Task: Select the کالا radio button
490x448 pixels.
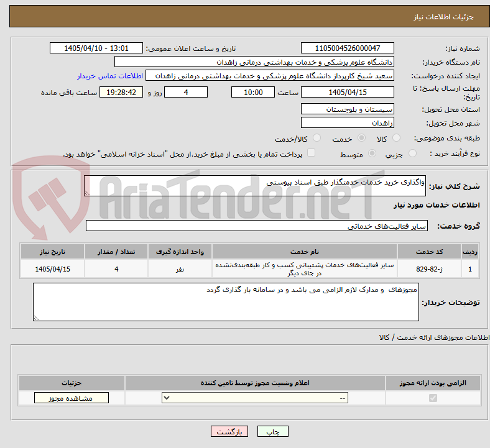Action: (x=396, y=138)
